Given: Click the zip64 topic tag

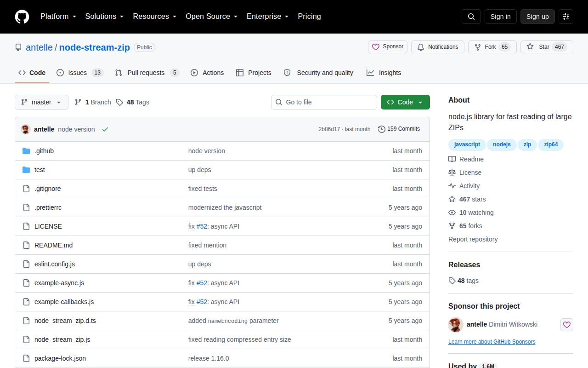Looking at the screenshot, I should tap(551, 144).
